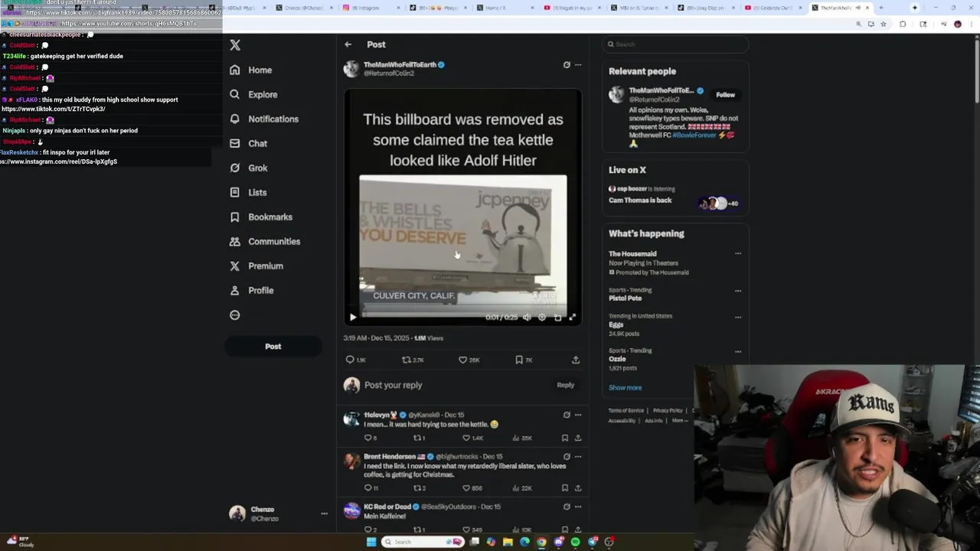Bookmark the 11eleven reply
Image resolution: width=980 pixels, height=551 pixels.
pos(565,438)
